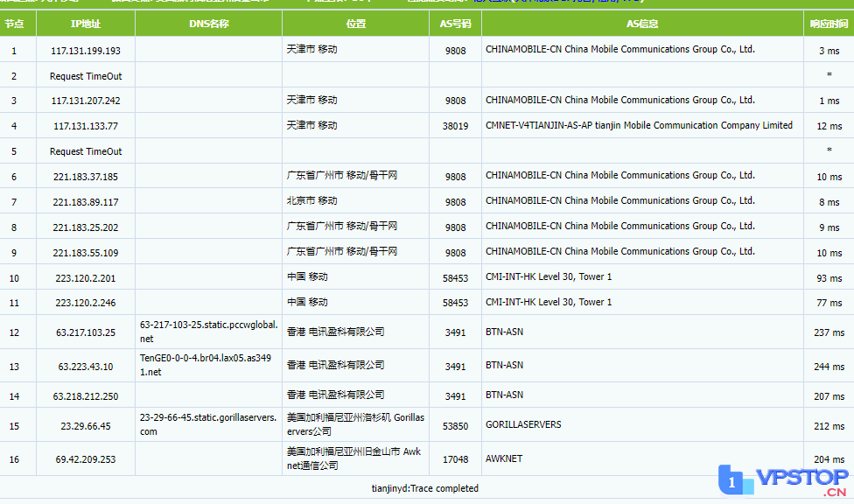Viewport: 854px width, 504px height.
Task: Select IP address 117.131.133.77
Action: click(x=86, y=126)
